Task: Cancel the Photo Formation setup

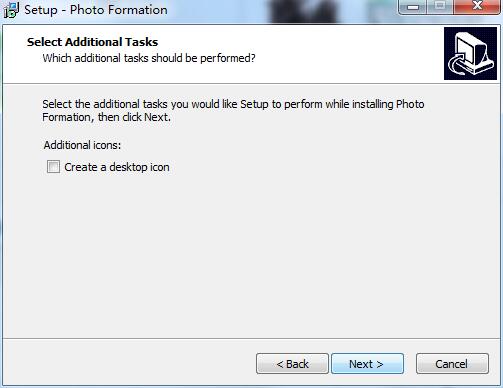Action: [452, 364]
